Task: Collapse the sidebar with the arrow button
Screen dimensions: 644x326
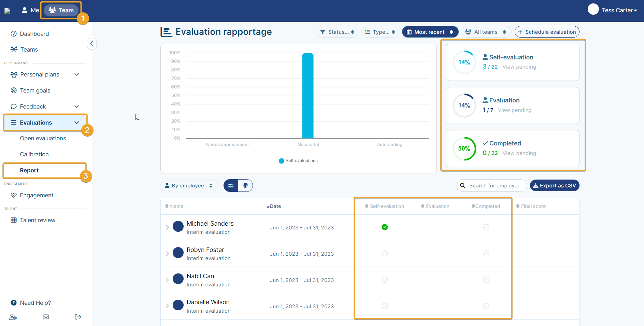Action: [x=91, y=44]
